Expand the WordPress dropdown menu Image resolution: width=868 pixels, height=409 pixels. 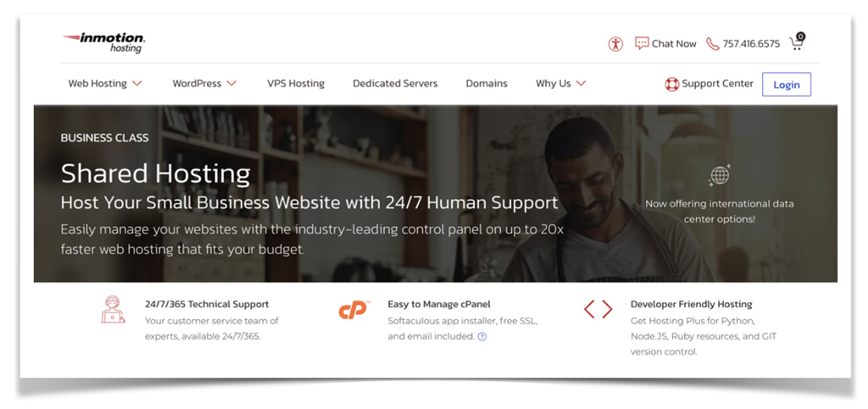pos(204,84)
